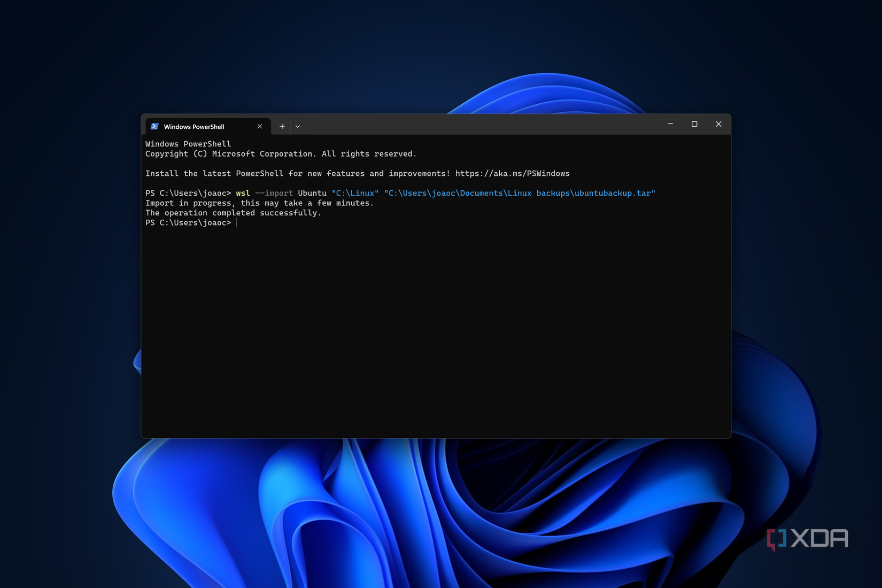Close the terminal window
The image size is (882, 588).
pos(718,123)
